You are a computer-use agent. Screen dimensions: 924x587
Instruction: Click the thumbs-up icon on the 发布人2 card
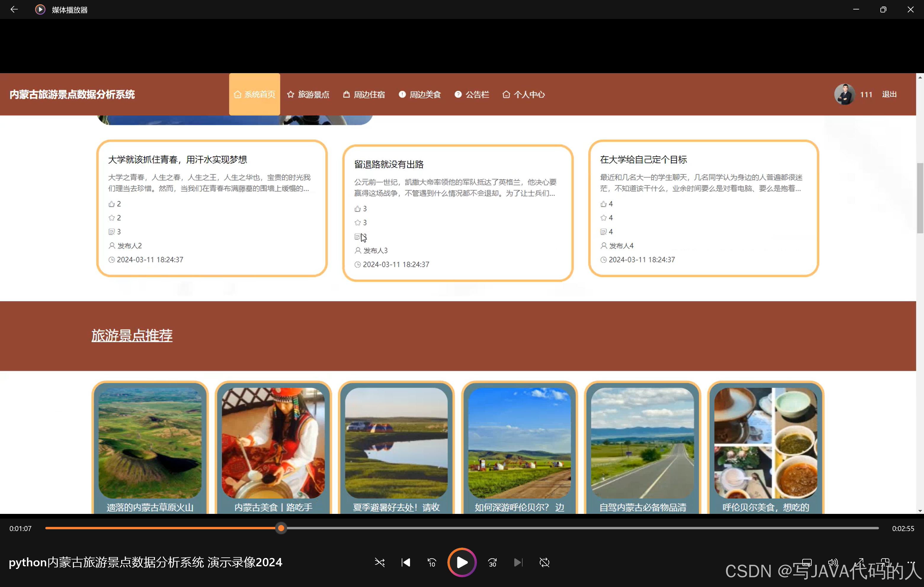[112, 204]
